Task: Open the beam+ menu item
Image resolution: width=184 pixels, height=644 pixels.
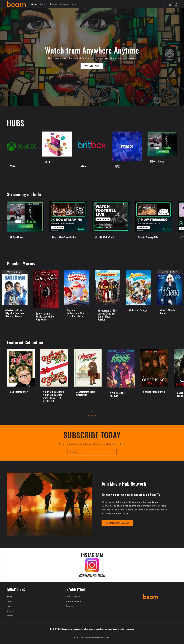Action: [x=54, y=4]
